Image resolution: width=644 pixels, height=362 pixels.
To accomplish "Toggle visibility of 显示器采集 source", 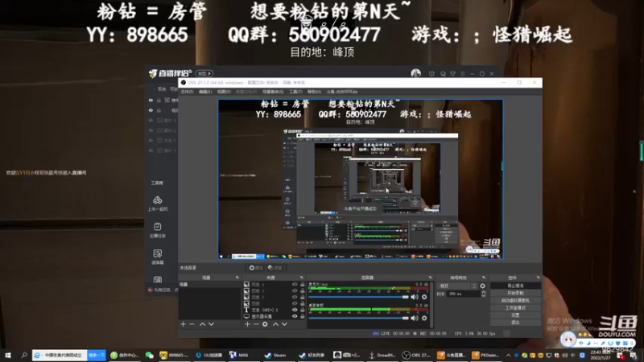I will click(295, 316).
